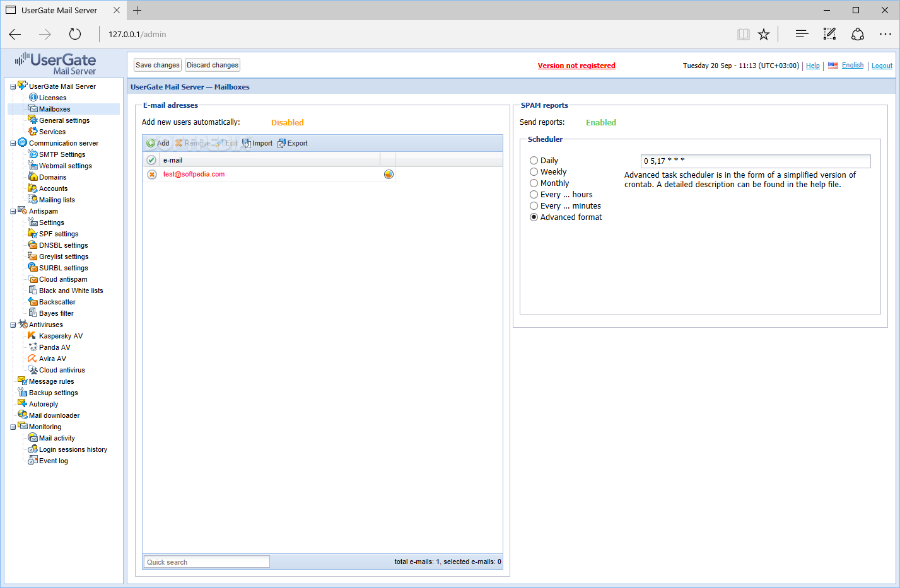
Task: Click the SPF settings icon
Action: coord(33,233)
